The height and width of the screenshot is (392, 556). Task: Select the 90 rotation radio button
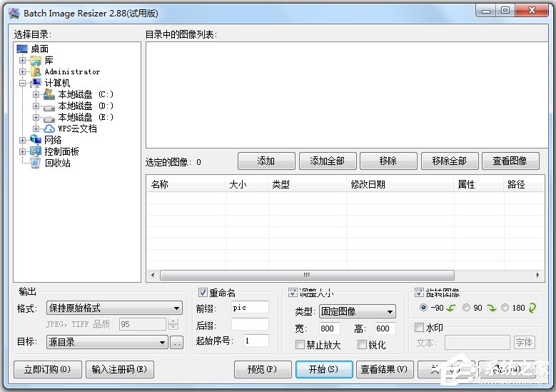pyautogui.click(x=466, y=308)
